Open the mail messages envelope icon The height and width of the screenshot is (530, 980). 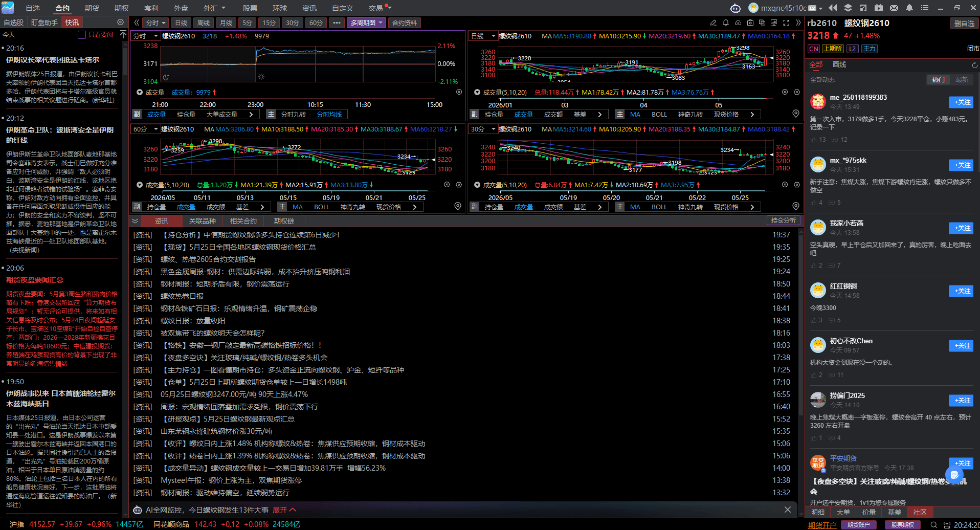894,8
